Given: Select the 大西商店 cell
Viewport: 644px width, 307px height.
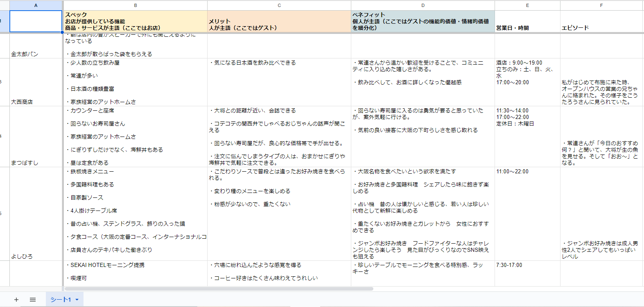Looking at the screenshot, I should (36, 82).
